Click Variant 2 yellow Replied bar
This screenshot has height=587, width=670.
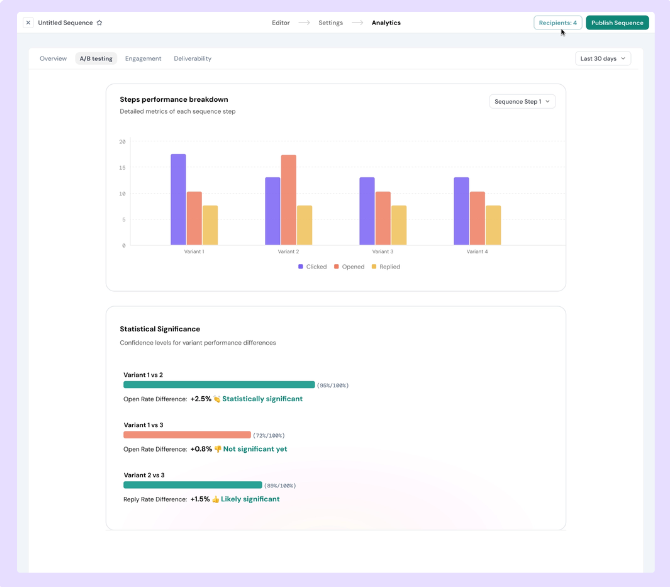(305, 226)
